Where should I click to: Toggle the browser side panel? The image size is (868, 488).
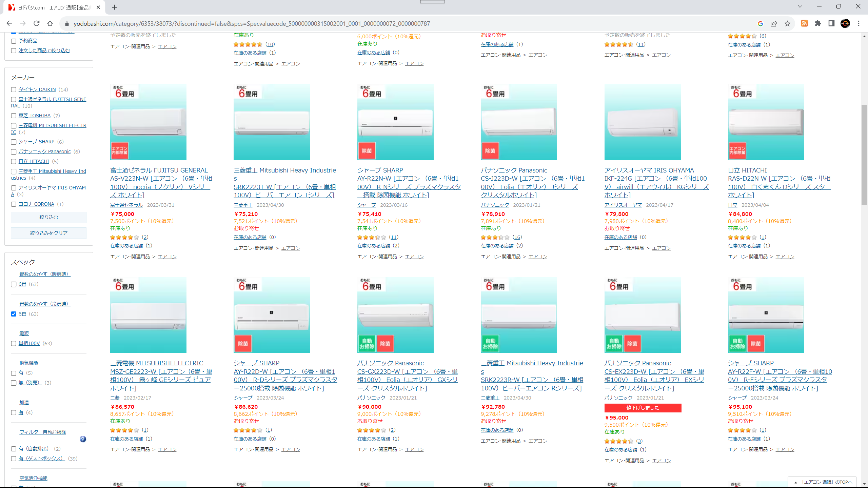tap(831, 23)
